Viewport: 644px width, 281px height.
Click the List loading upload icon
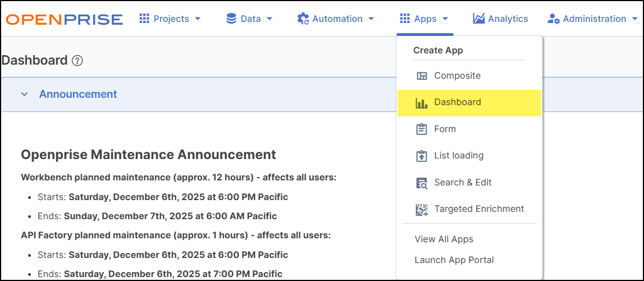pyautogui.click(x=422, y=156)
